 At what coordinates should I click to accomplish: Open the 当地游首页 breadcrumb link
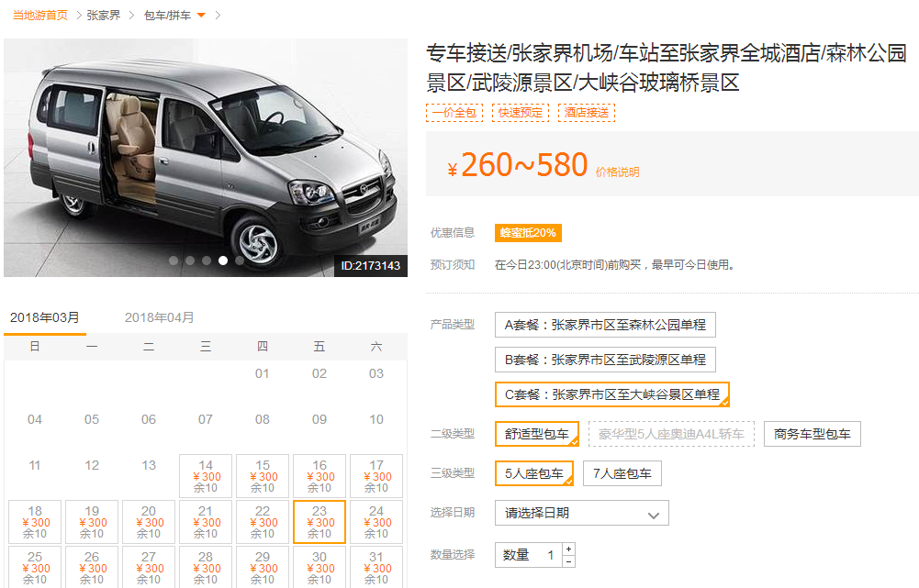click(40, 16)
